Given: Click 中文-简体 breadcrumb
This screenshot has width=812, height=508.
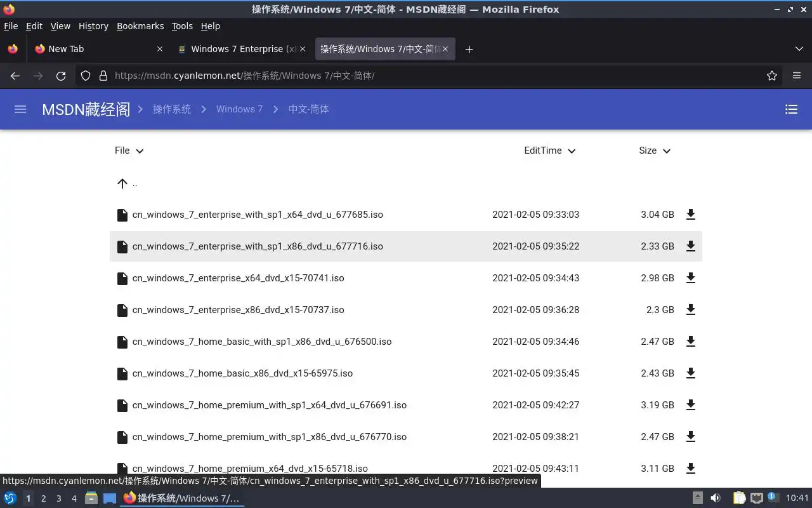Looking at the screenshot, I should point(308,109).
